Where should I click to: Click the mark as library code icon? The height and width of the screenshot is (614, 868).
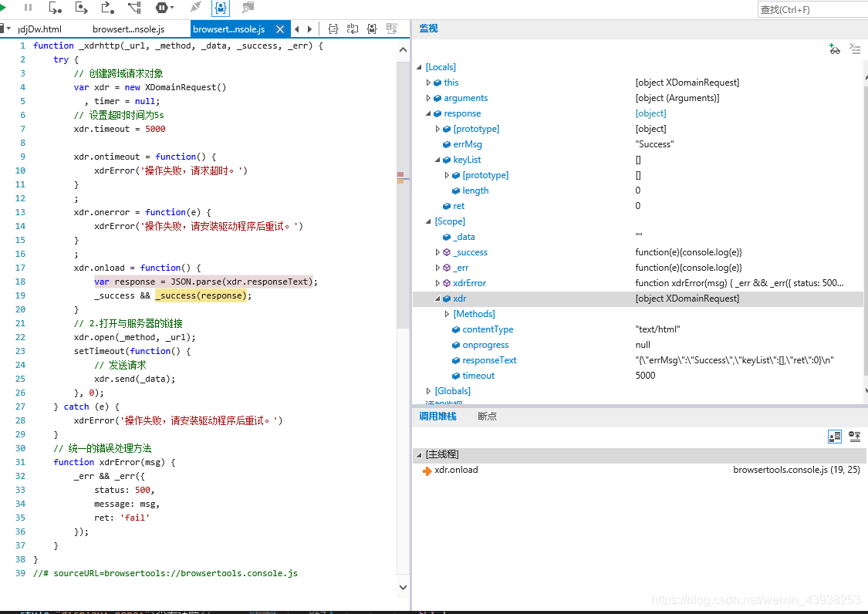point(372,29)
